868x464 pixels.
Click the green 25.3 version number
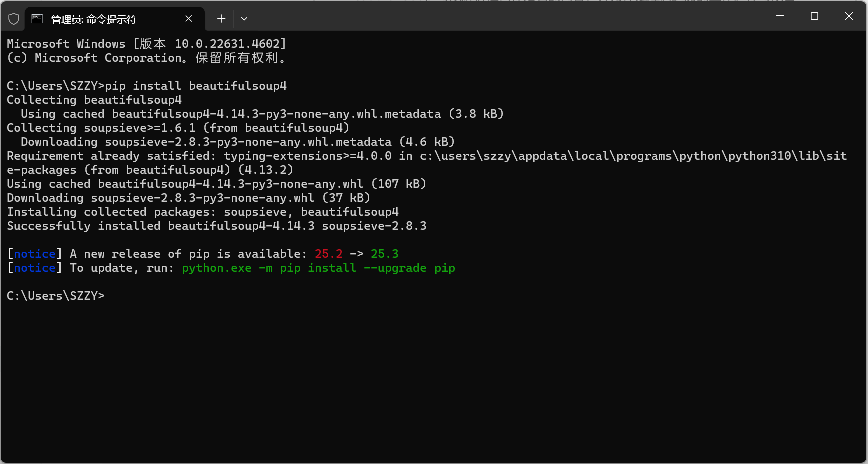click(385, 254)
